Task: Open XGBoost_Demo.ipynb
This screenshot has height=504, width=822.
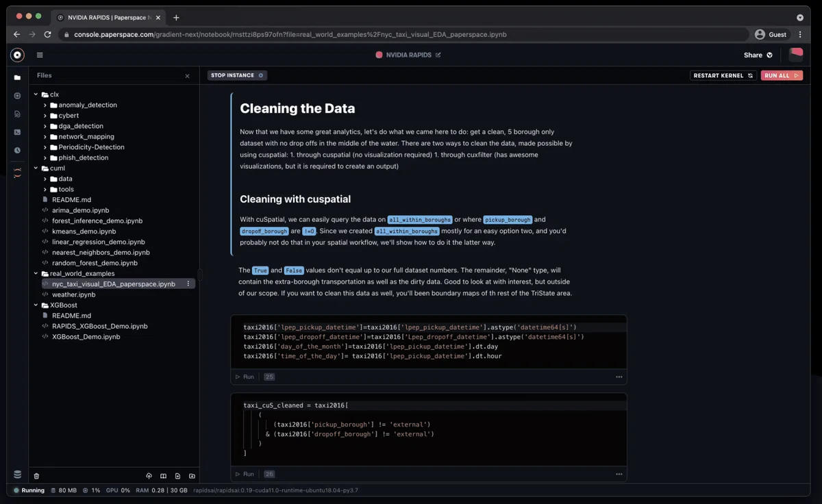Action: pyautogui.click(x=86, y=337)
